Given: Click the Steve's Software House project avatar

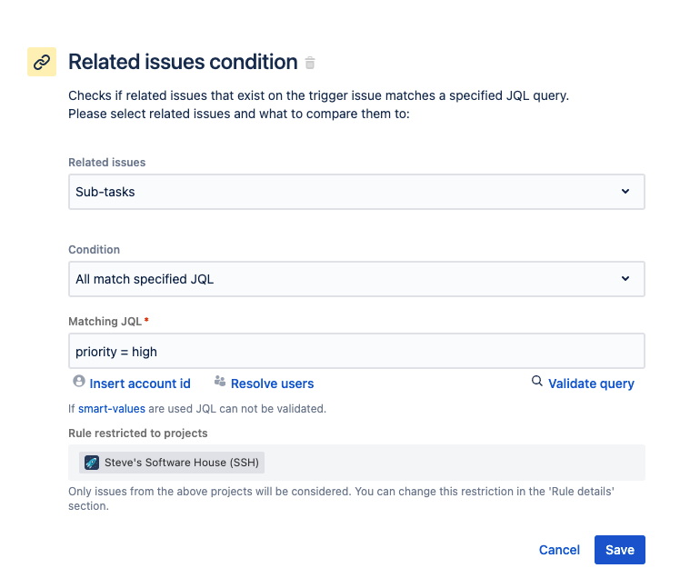Looking at the screenshot, I should (92, 463).
